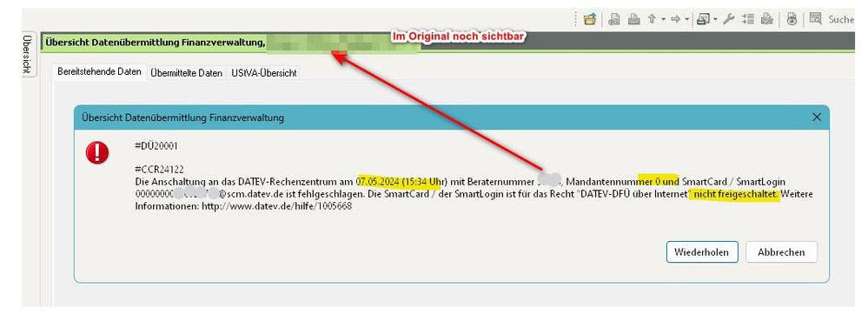Click the print icon in the toolbar
Viewport: 868px width, 315px height.
pyautogui.click(x=633, y=19)
